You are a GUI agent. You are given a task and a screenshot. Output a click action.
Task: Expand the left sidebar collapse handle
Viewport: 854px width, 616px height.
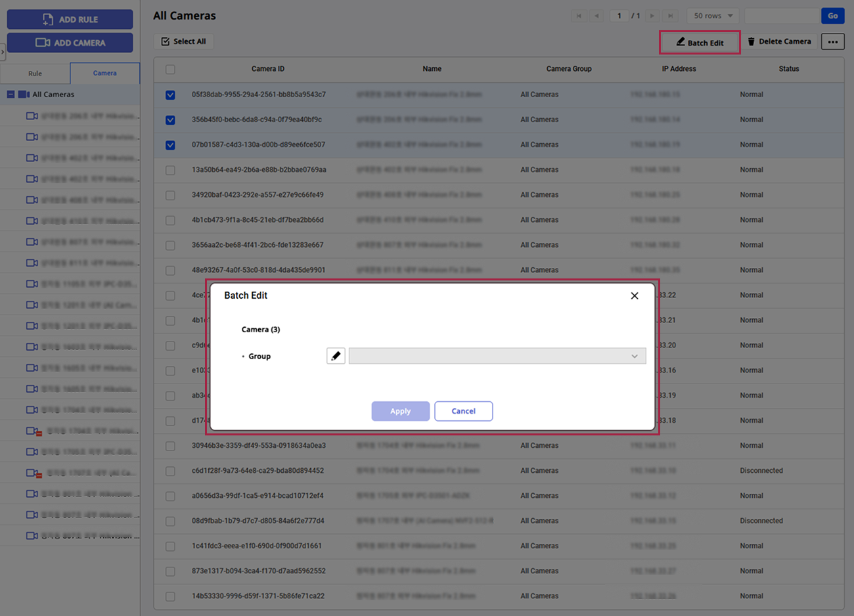3,51
